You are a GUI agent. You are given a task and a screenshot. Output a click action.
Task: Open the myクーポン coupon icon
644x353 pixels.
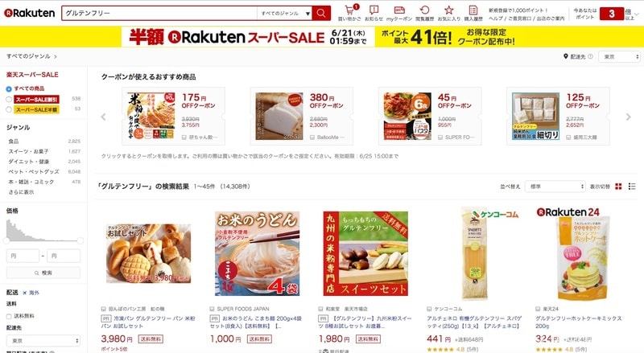pyautogui.click(x=399, y=10)
